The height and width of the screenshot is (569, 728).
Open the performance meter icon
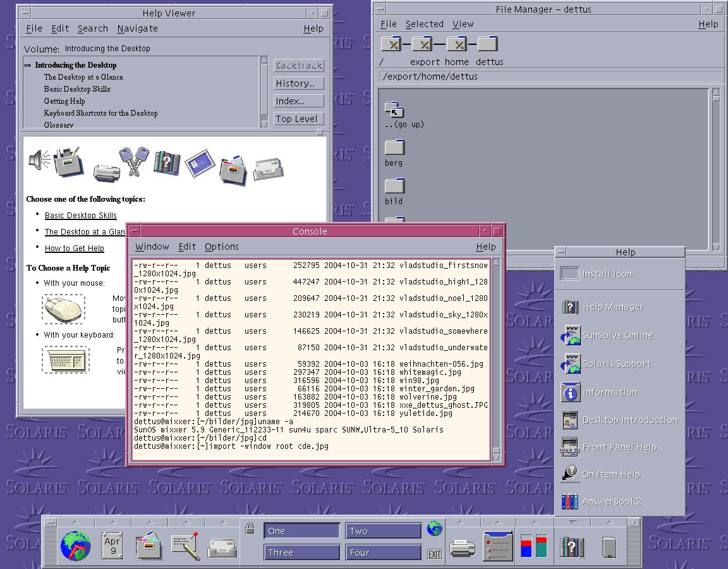pos(534,546)
